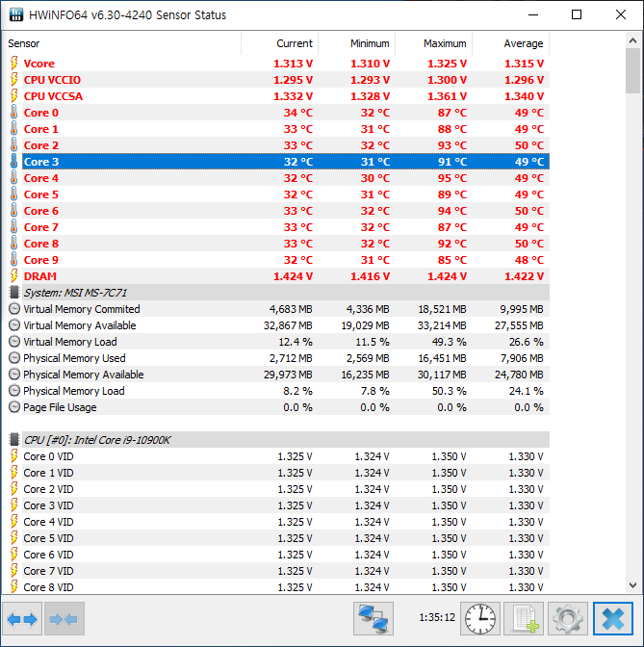Click the HWiNFO64 title bar app icon
Viewport: 644px width, 647px height.
coord(16,14)
